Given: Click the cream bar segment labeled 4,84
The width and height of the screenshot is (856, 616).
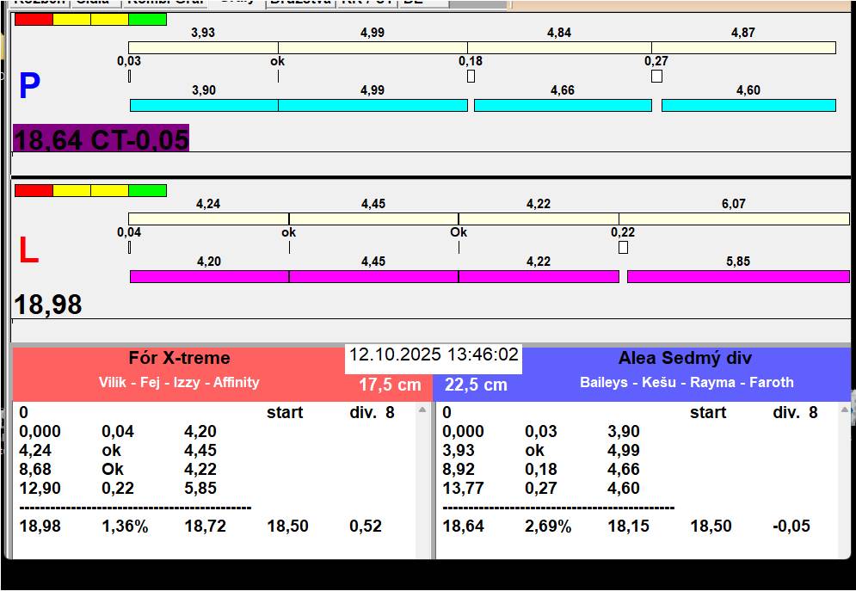Looking at the screenshot, I should pyautogui.click(x=559, y=47).
